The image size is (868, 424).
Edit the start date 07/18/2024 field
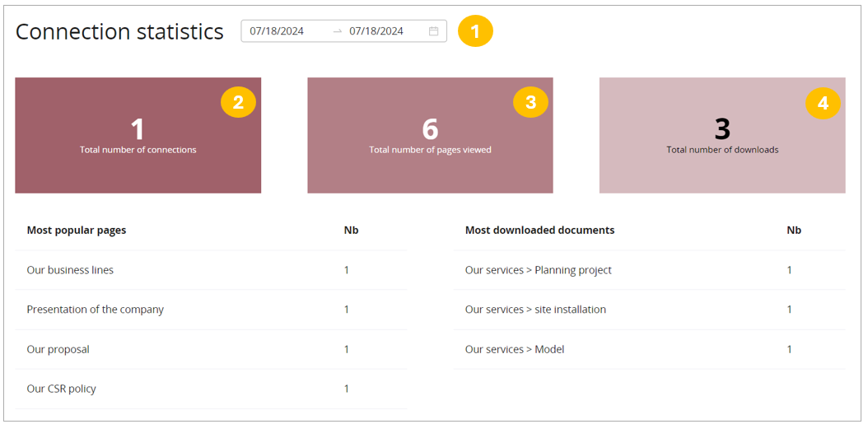click(278, 31)
